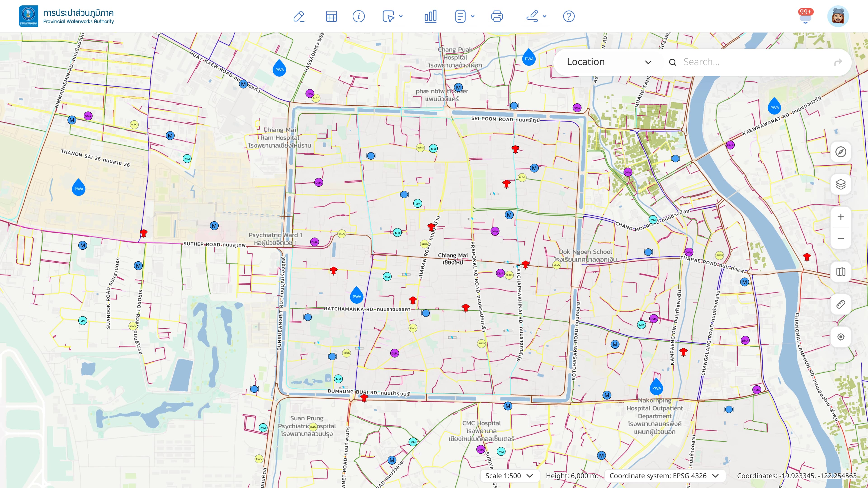Zoom out with the minus button
Image resolution: width=868 pixels, height=488 pixels.
point(841,239)
